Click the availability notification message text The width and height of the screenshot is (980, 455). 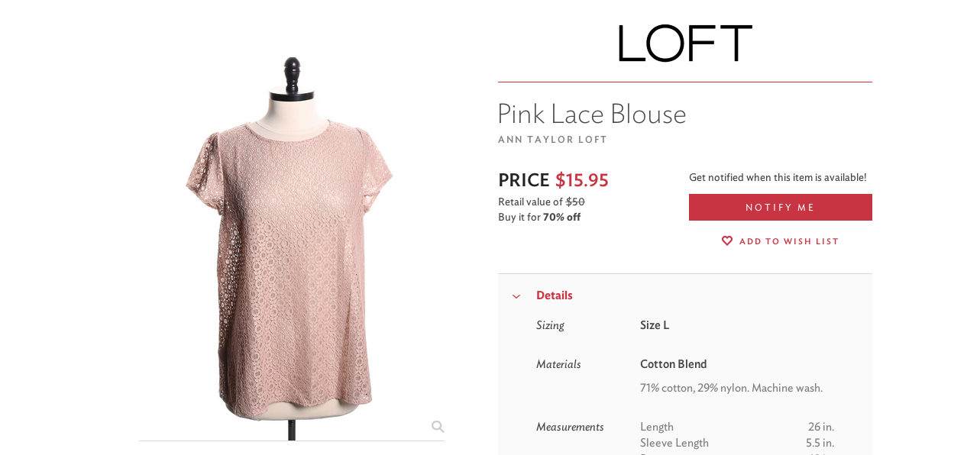coord(778,177)
